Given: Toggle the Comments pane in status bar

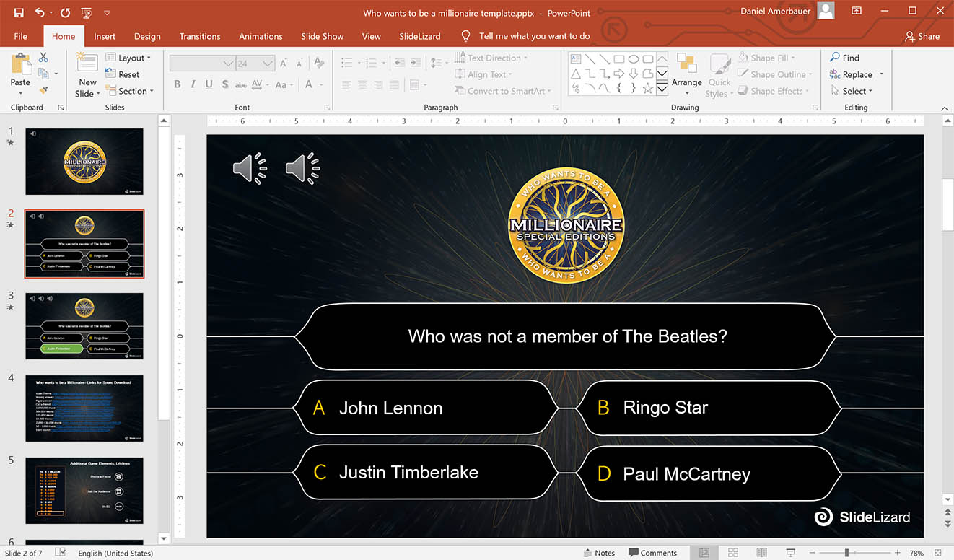Looking at the screenshot, I should [652, 553].
